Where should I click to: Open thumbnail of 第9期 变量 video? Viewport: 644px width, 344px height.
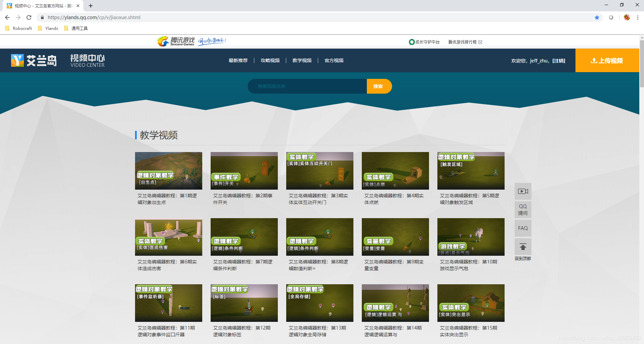point(395,237)
